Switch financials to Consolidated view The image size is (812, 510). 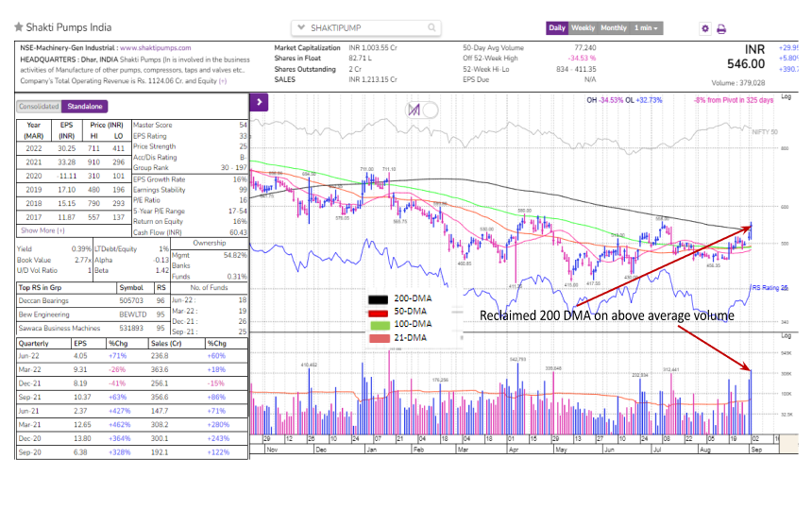[39, 106]
